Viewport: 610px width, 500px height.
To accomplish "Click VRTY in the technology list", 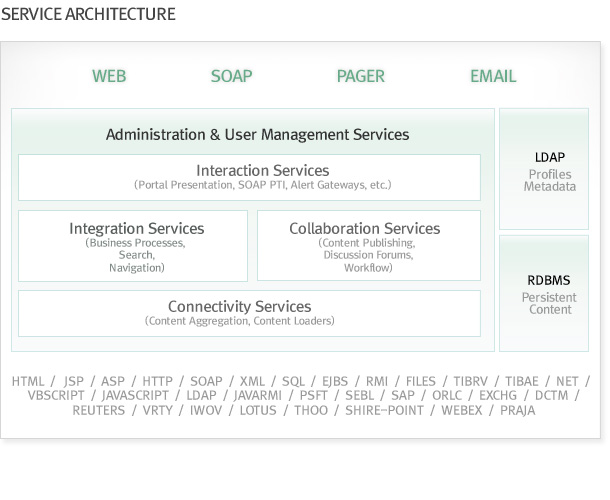I will pos(158,411).
